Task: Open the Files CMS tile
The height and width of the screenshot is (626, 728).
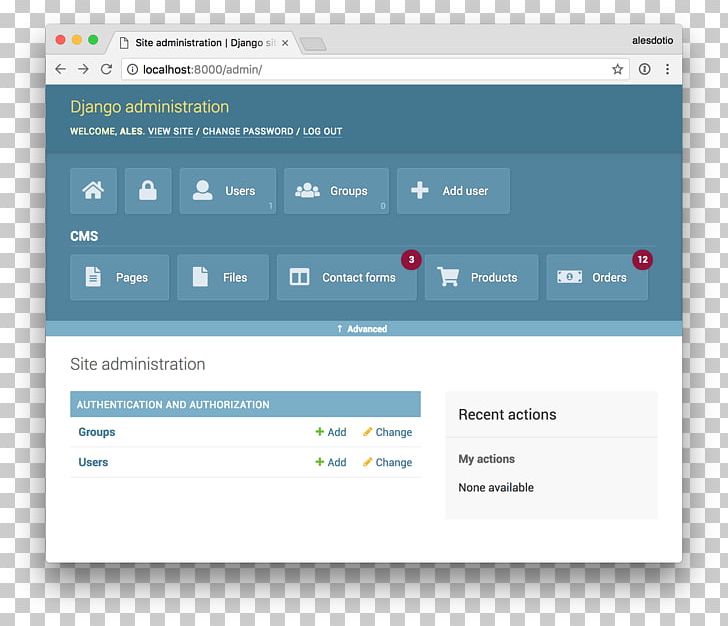Action: [x=223, y=277]
